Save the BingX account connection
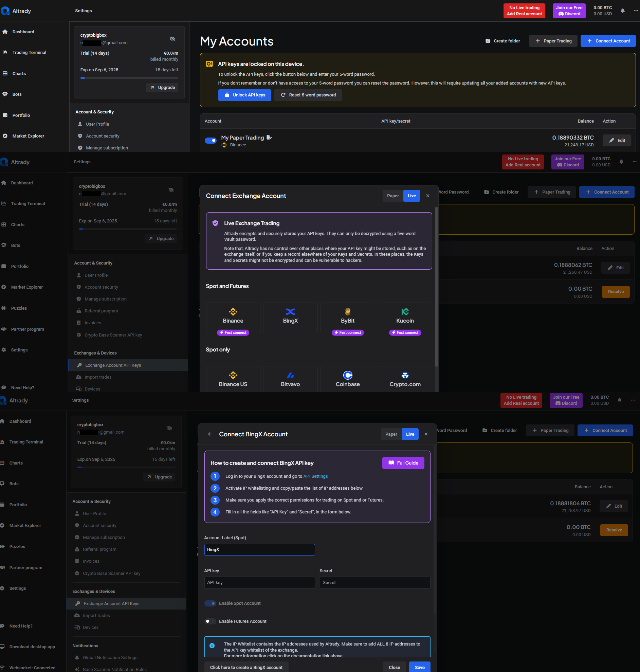Image resolution: width=640 pixels, height=672 pixels. point(420,668)
